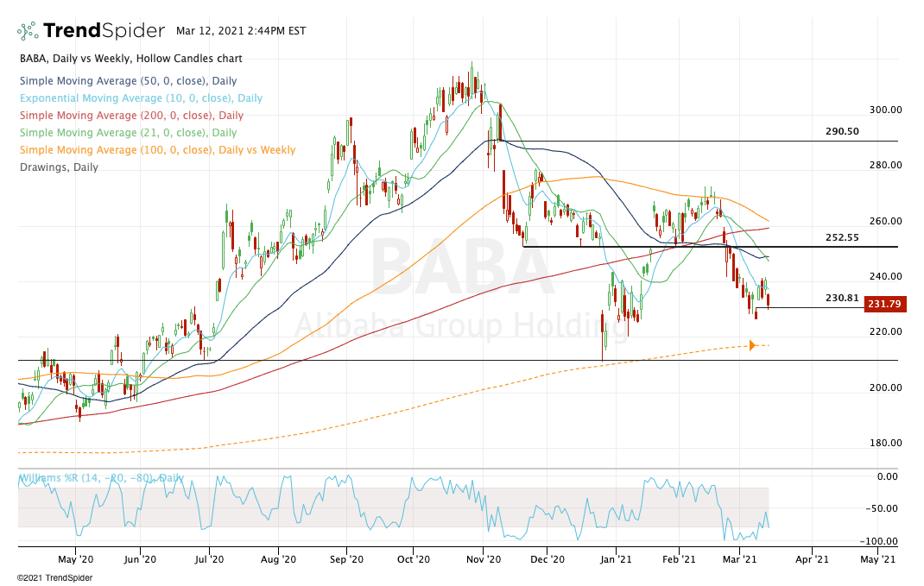Open the Drawings, Daily legend entry

point(58,167)
